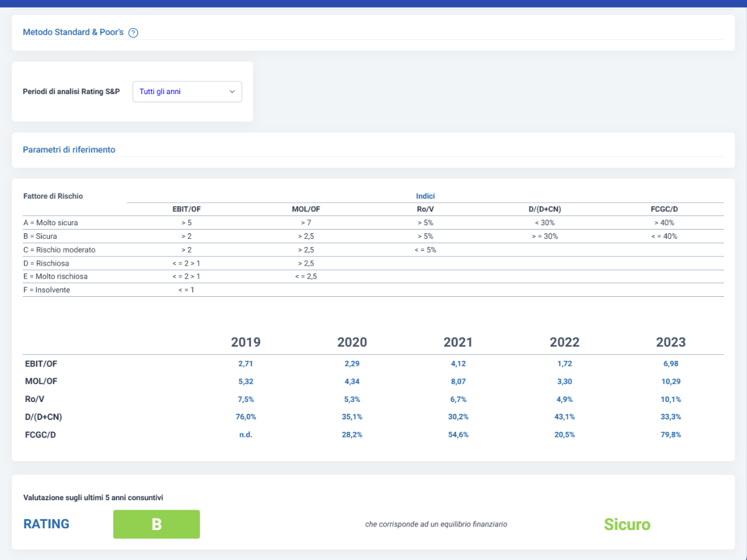Click the EBIT/OF value 1,72 for 2022
This screenshot has width=747, height=560.
(565, 363)
